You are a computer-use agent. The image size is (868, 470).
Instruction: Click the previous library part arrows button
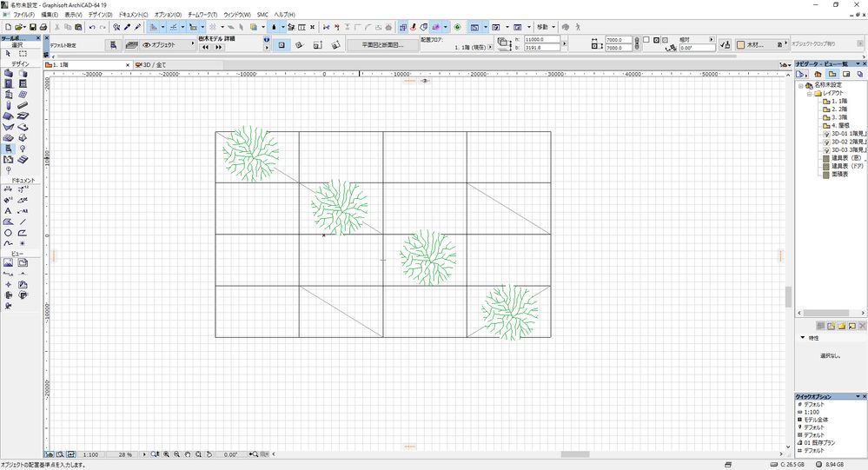click(205, 48)
